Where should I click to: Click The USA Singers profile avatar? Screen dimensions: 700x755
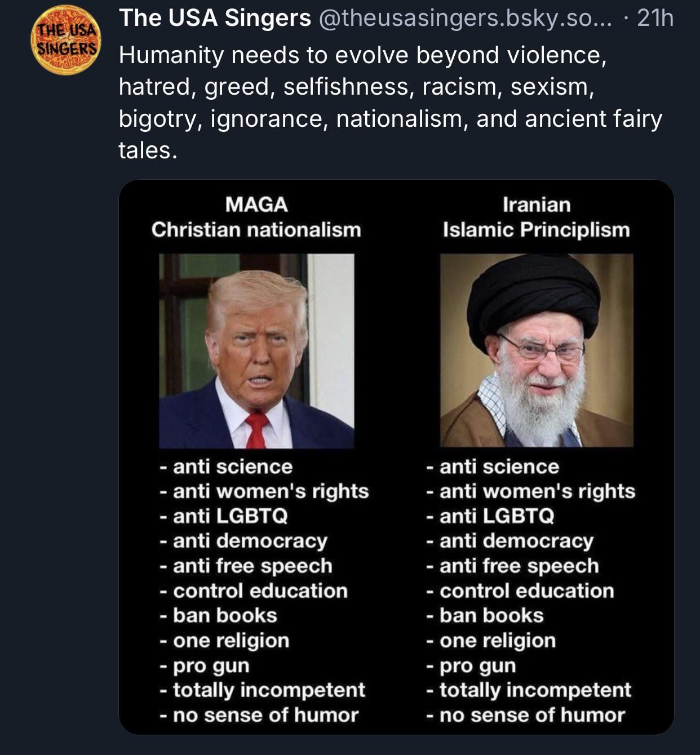coord(67,40)
